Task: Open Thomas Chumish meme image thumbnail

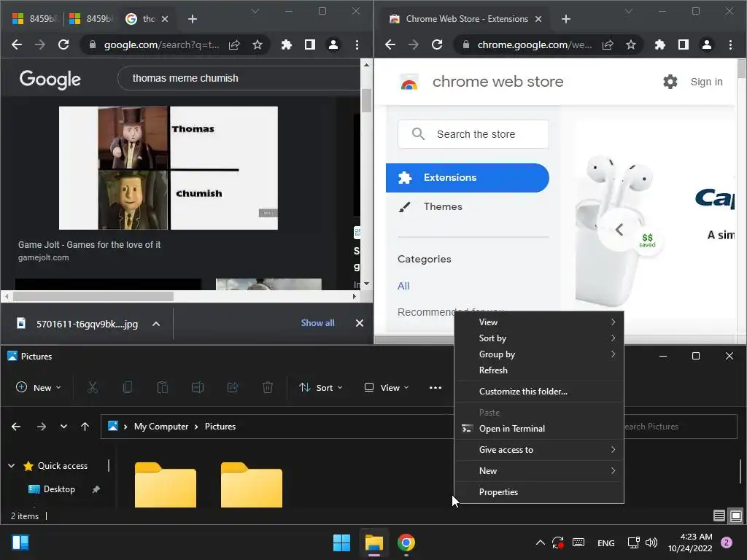Action: pos(169,168)
